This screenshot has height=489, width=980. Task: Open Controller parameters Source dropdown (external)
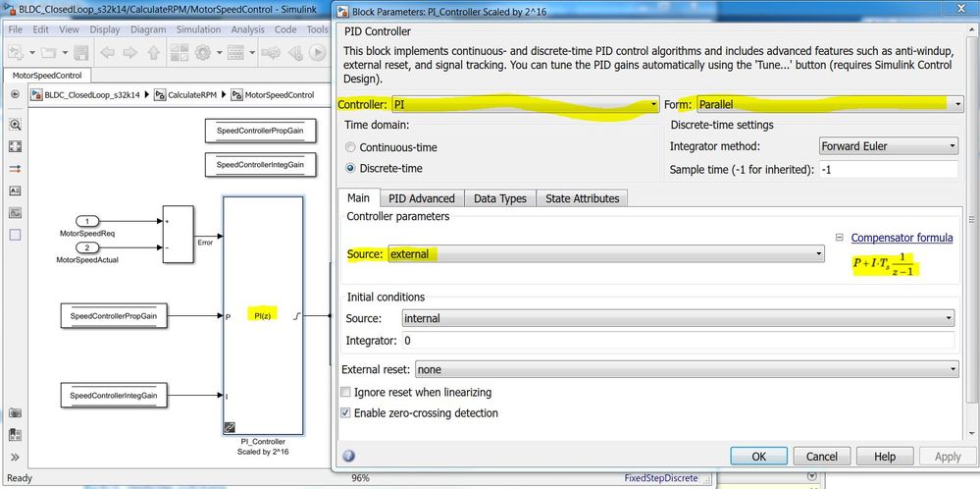[x=605, y=254]
